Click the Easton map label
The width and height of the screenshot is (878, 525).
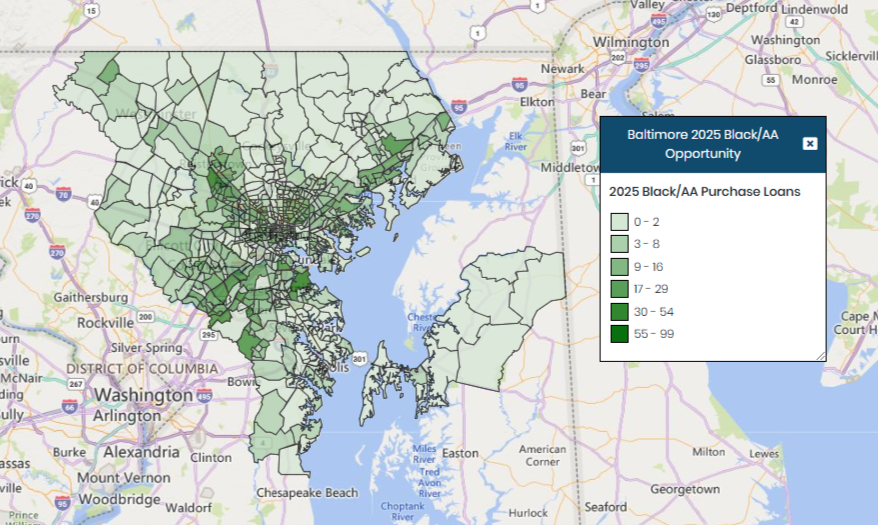coord(460,453)
